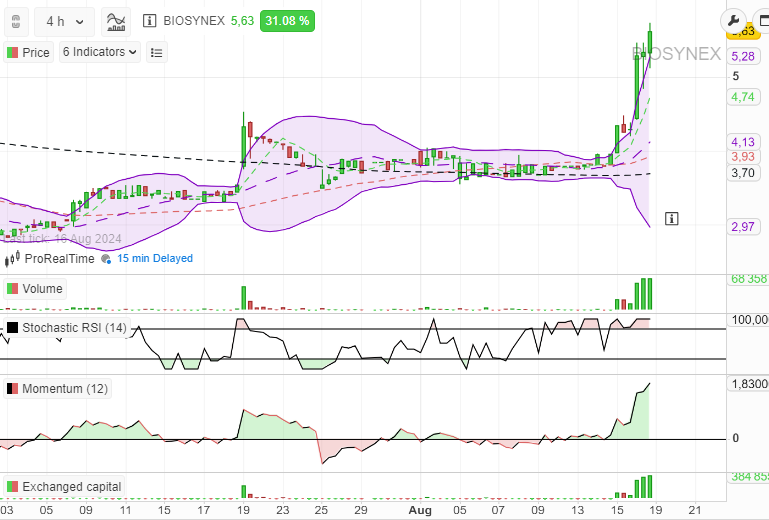Screen dimensions: 769x520
Task: Click the 68 358 volume value
Action: [x=749, y=279]
